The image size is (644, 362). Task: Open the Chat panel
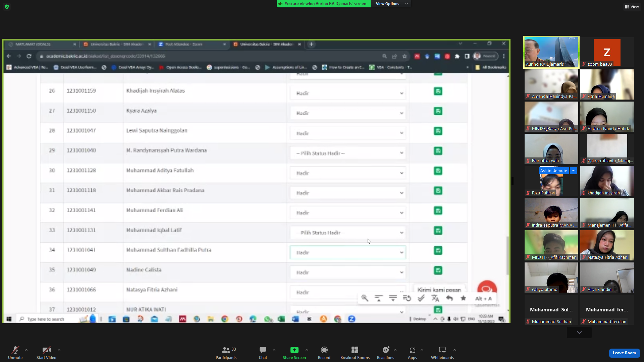tap(263, 353)
